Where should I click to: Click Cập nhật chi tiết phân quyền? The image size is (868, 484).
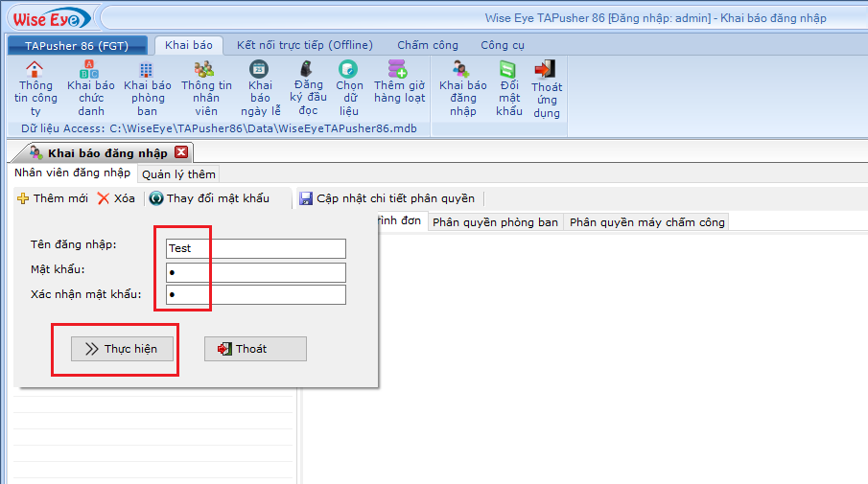coord(387,198)
